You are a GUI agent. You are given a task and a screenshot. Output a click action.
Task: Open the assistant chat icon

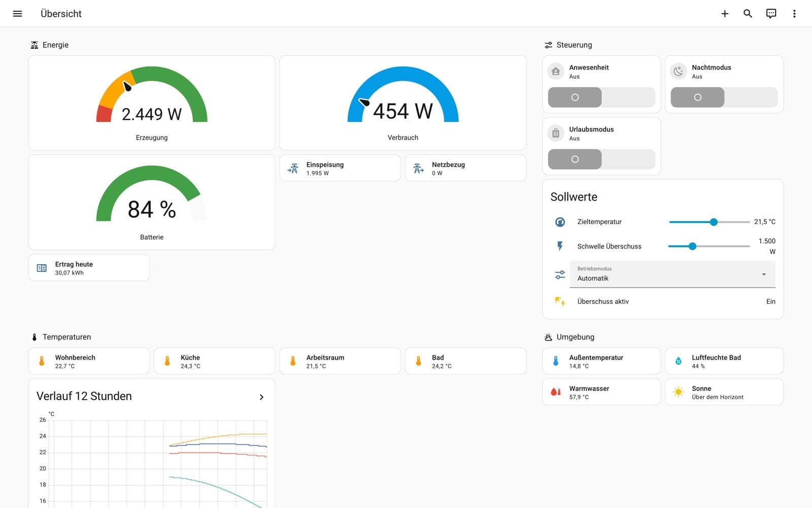[771, 14]
